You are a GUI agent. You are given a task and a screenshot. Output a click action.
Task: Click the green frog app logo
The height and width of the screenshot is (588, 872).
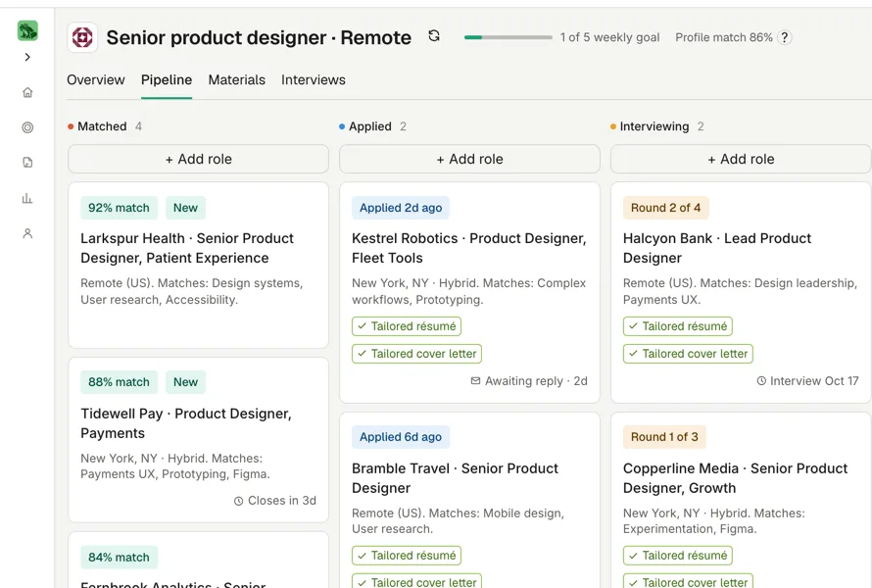coord(27,30)
